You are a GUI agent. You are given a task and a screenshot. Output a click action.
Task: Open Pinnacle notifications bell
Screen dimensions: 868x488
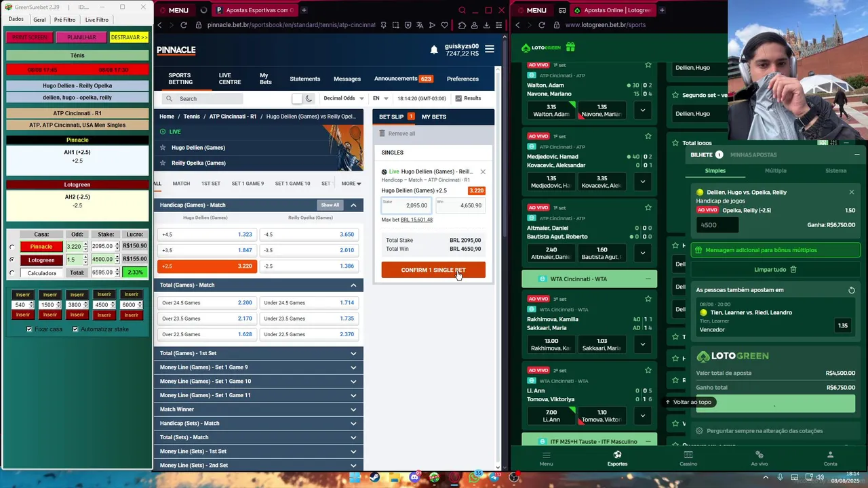point(434,50)
